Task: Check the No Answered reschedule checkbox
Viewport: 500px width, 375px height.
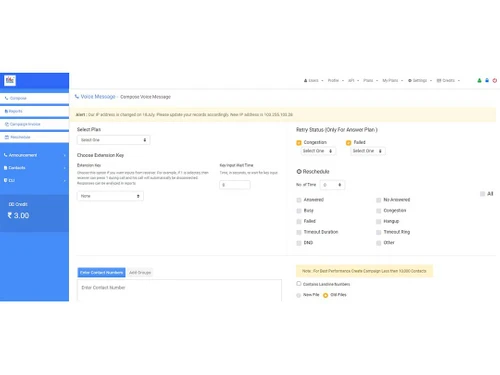Action: (378, 200)
